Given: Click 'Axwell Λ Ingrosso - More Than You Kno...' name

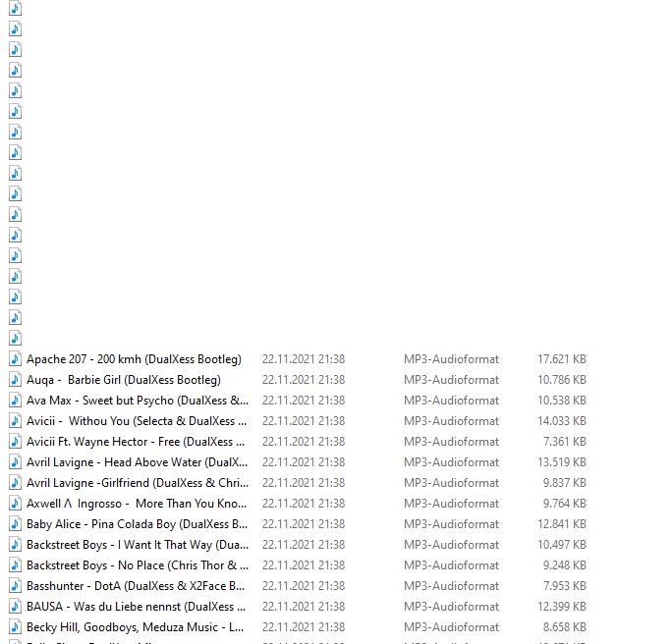Looking at the screenshot, I should click(x=137, y=504).
